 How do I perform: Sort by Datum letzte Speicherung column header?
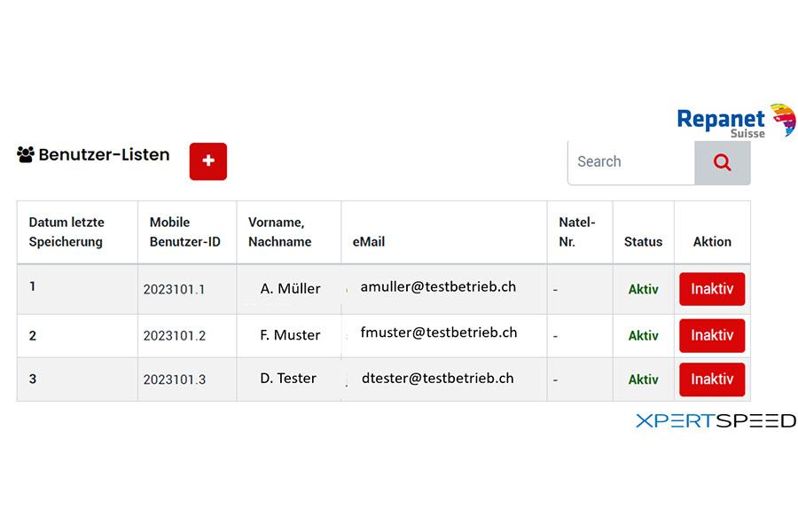click(66, 231)
